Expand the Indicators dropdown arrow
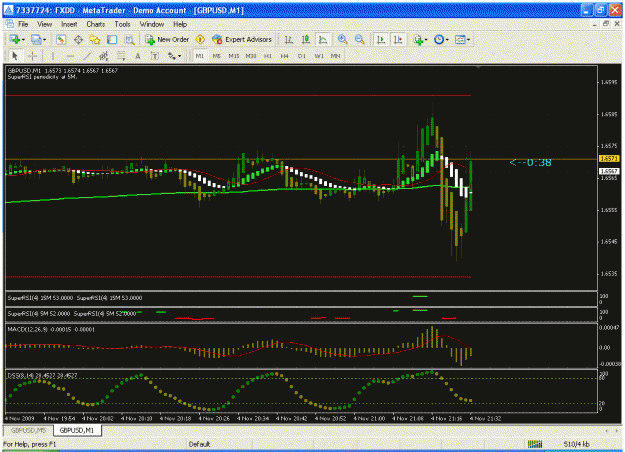The width and height of the screenshot is (625, 452). pyautogui.click(x=426, y=40)
